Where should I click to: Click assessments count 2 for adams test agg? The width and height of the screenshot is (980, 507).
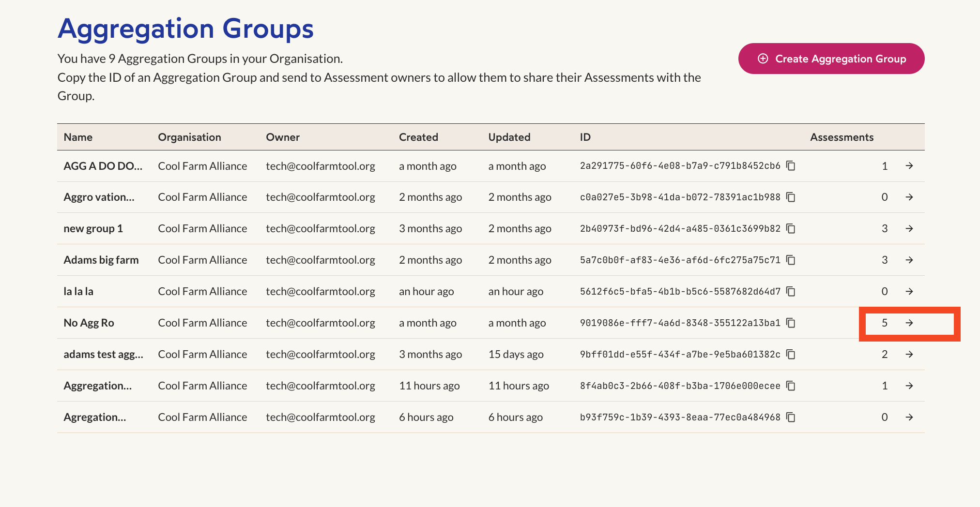(x=885, y=355)
